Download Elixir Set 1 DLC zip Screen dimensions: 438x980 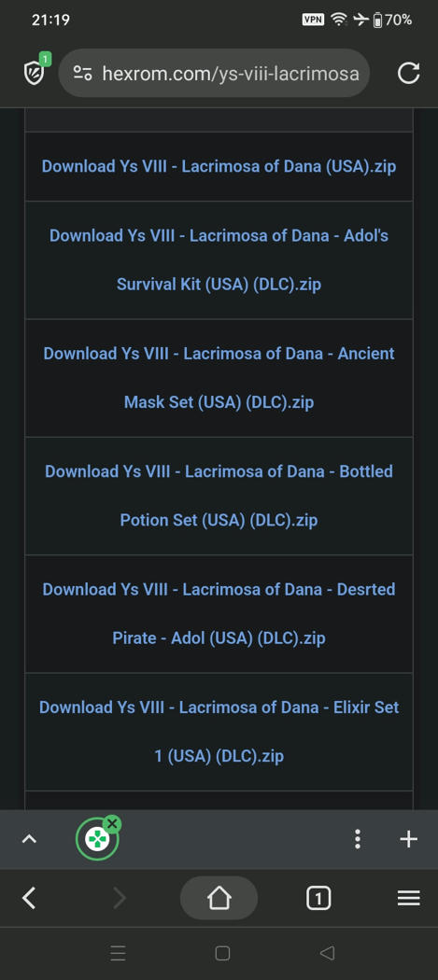pos(219,732)
